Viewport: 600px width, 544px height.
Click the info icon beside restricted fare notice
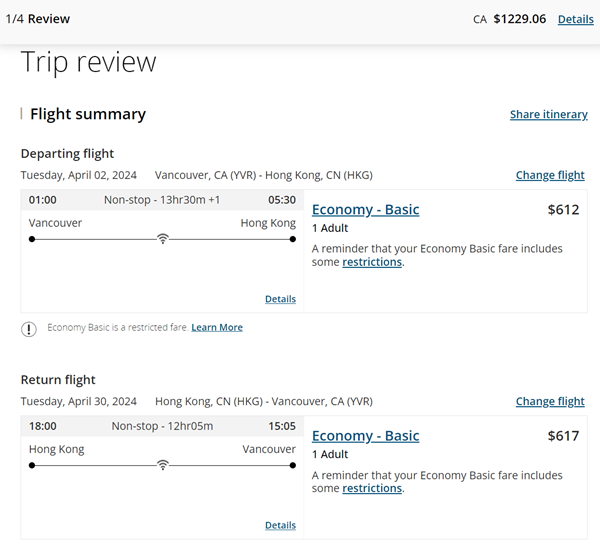30,328
